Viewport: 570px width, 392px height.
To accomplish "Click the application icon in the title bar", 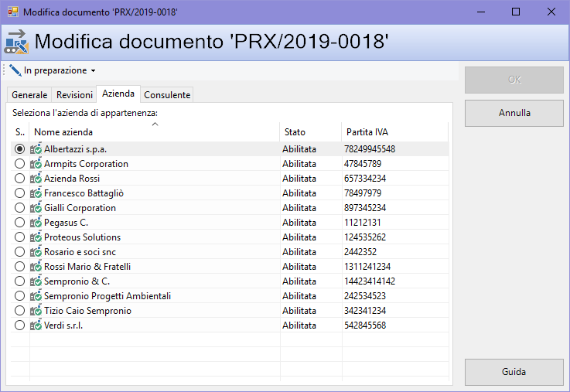I will (13, 12).
